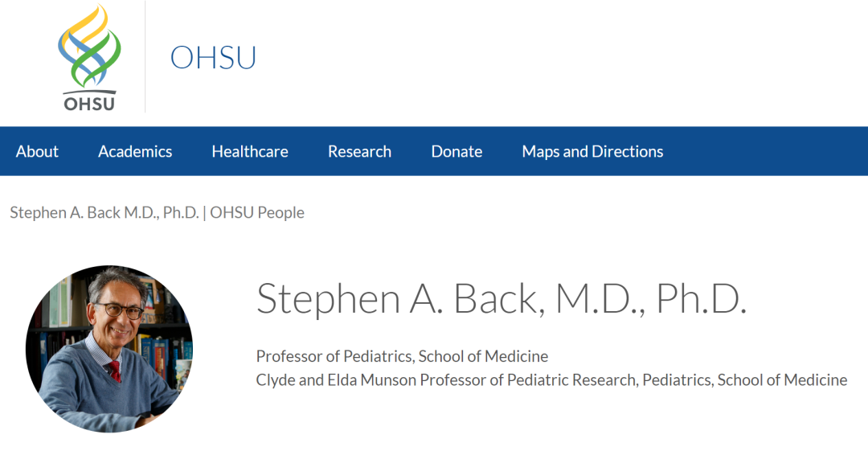Open the Academics menu item
The width and height of the screenshot is (868, 451).
(135, 151)
